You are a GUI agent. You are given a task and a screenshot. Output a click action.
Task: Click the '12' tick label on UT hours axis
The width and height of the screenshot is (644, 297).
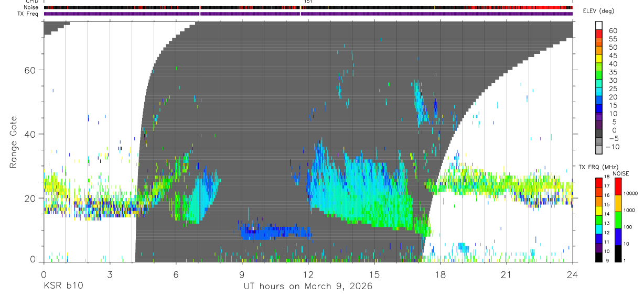click(x=308, y=274)
